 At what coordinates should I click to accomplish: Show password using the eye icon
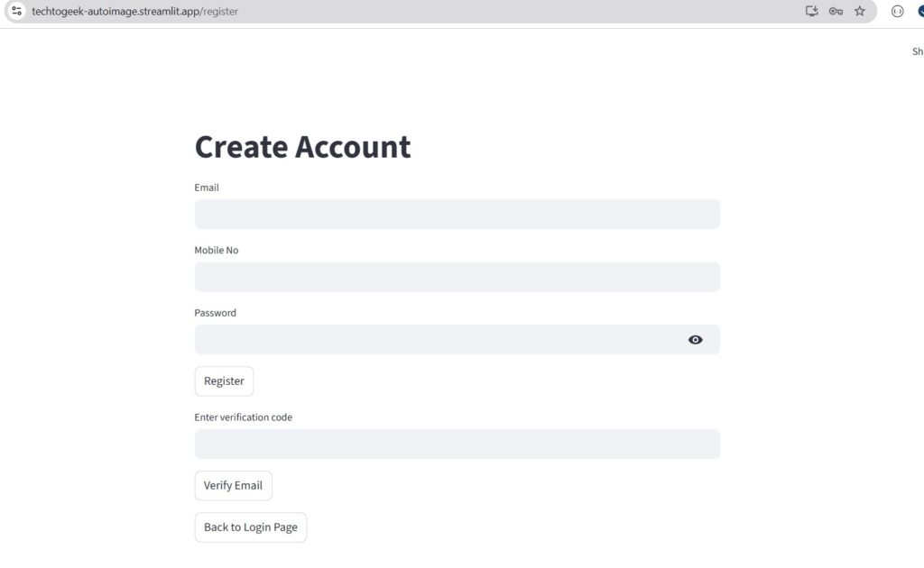[x=695, y=340]
